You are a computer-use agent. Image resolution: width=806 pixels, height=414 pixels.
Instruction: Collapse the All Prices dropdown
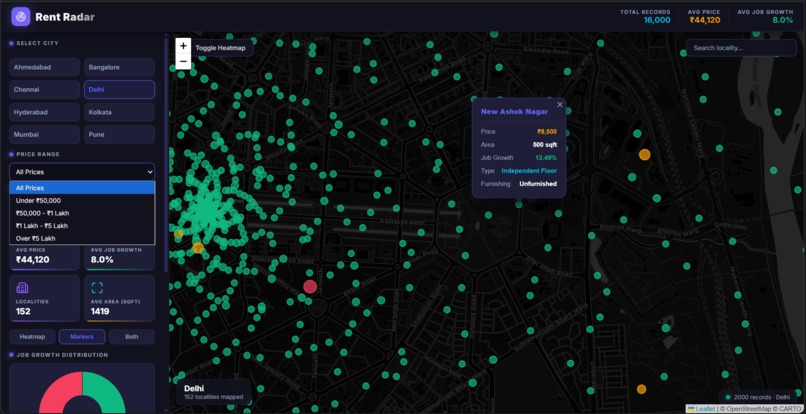coord(82,172)
